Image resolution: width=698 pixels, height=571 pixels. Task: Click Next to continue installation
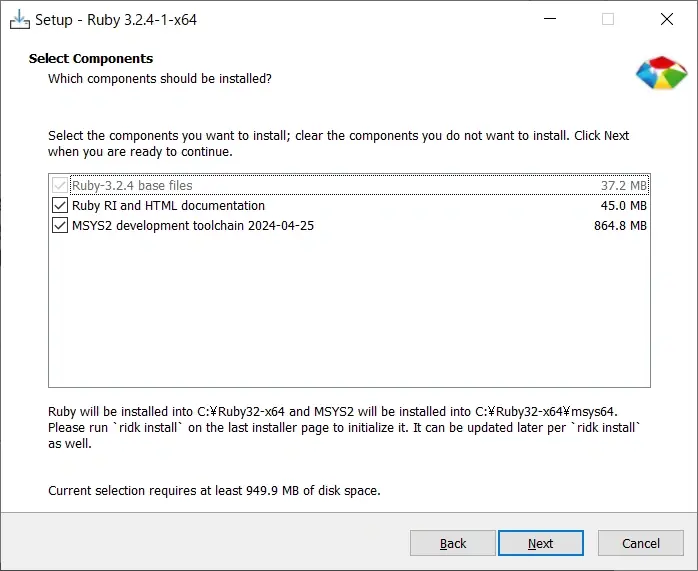[x=540, y=543]
